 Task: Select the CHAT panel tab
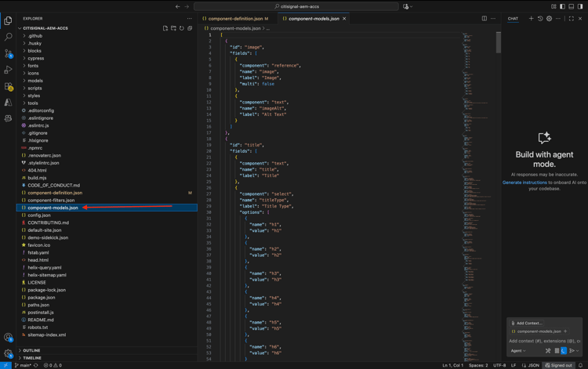(513, 18)
